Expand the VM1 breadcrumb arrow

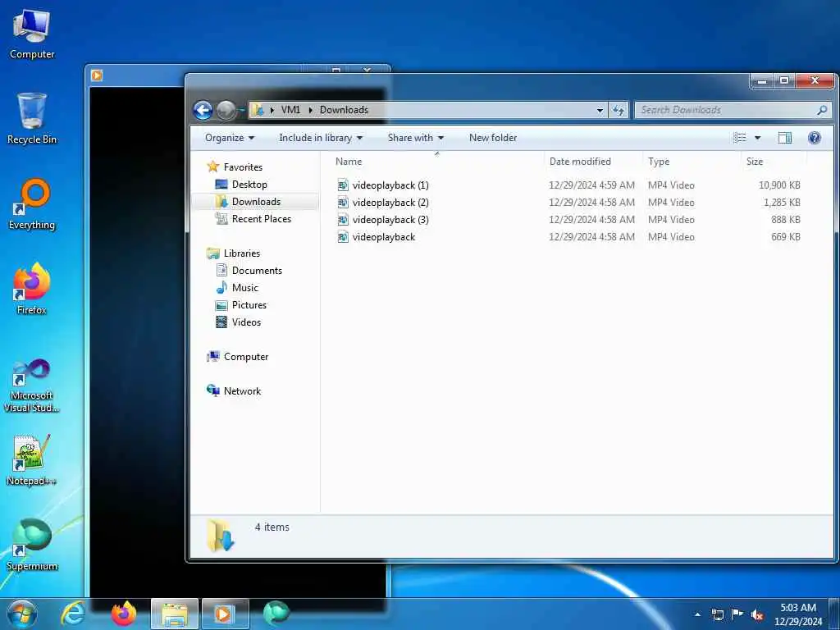tap(310, 110)
